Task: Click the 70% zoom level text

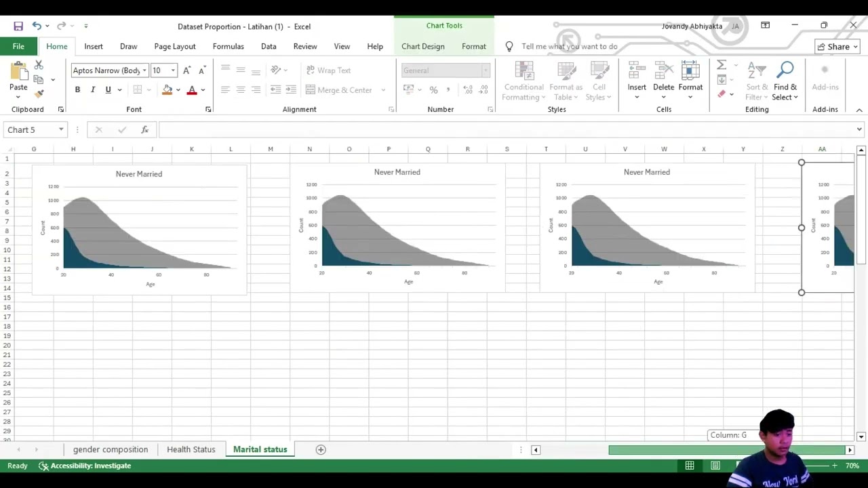Action: (x=852, y=466)
